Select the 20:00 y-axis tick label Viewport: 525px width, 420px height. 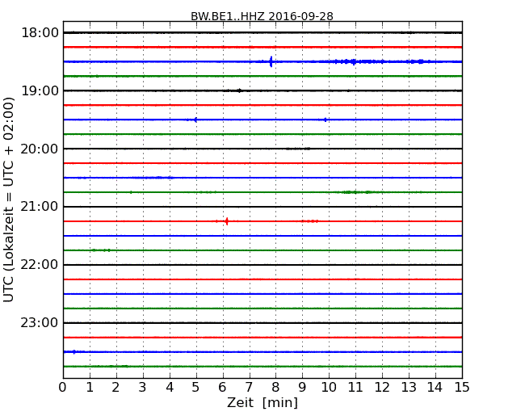(40, 149)
